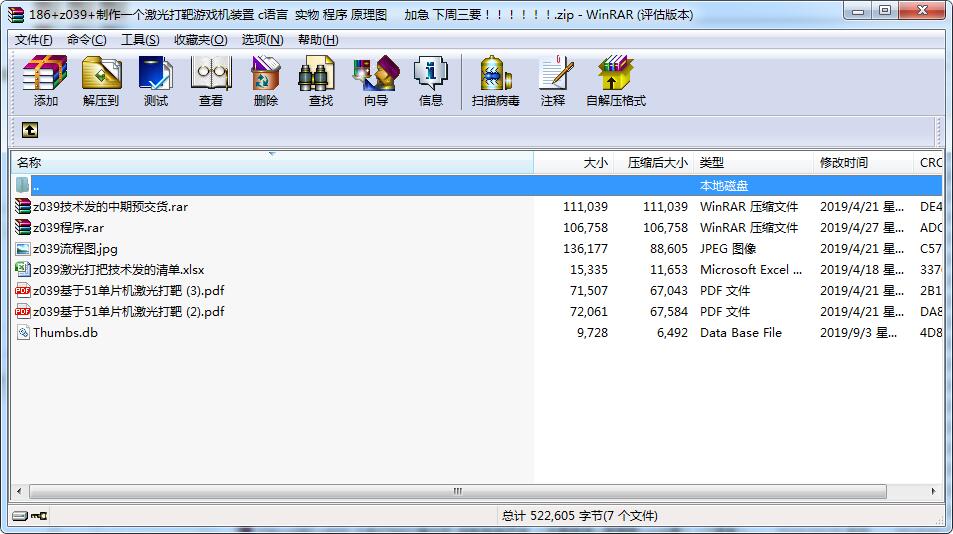This screenshot has height=534, width=953.
Task: Click the Delete (删除) toolbar icon
Action: click(266, 81)
